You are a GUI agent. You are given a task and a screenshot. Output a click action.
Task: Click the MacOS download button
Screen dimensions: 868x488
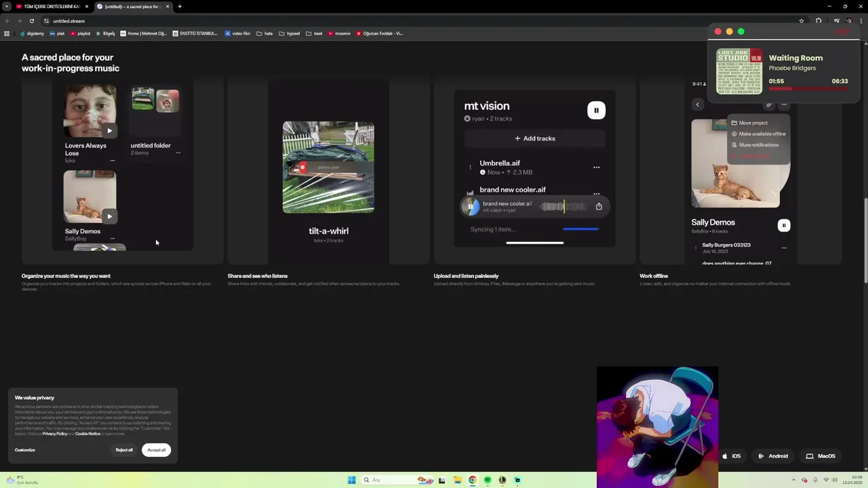(821, 456)
